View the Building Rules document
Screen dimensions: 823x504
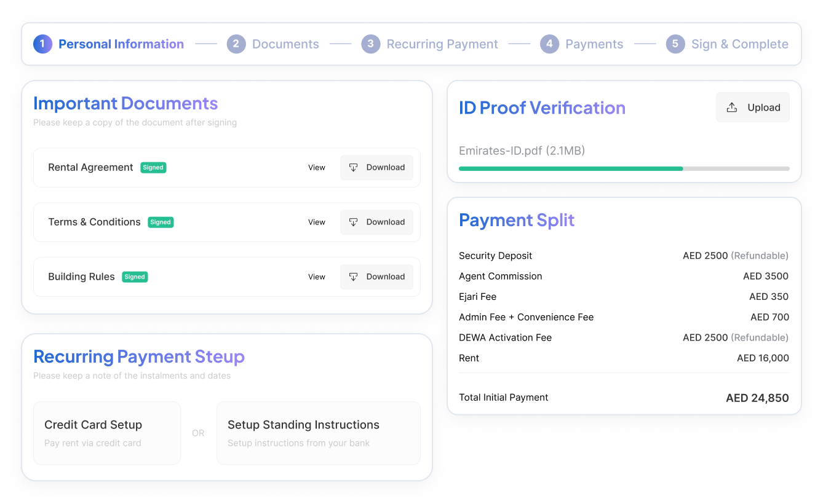317,277
